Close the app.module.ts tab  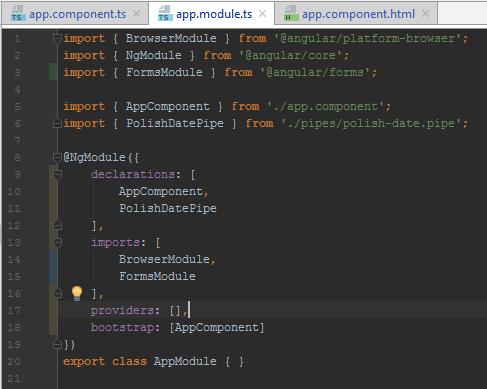coord(262,14)
